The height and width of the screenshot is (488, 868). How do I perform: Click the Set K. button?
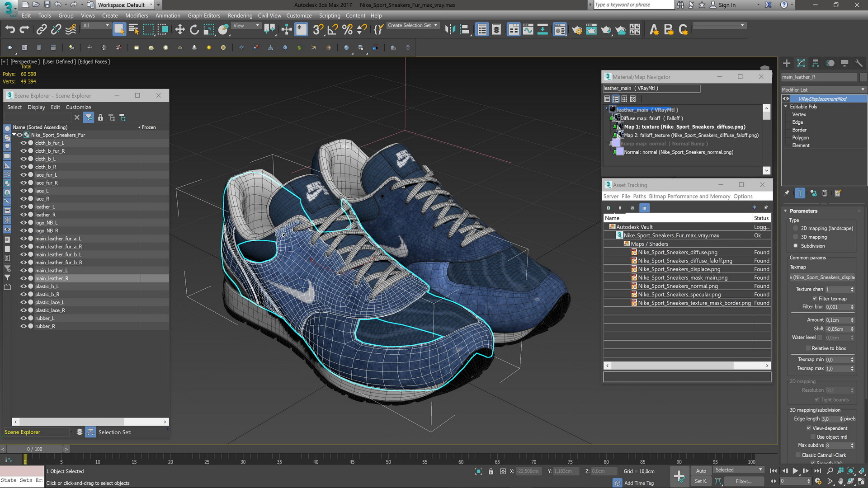(x=701, y=481)
